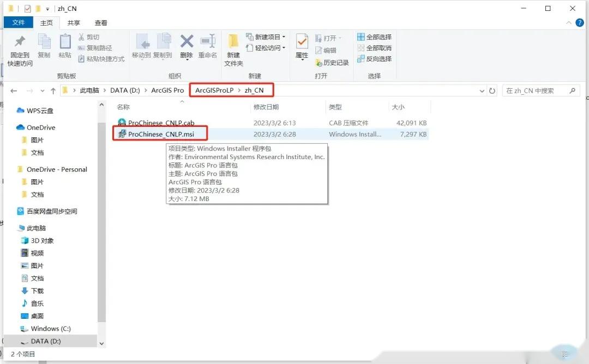Go forward with right arrow
Screen dimensions: 589x364
click(30, 91)
